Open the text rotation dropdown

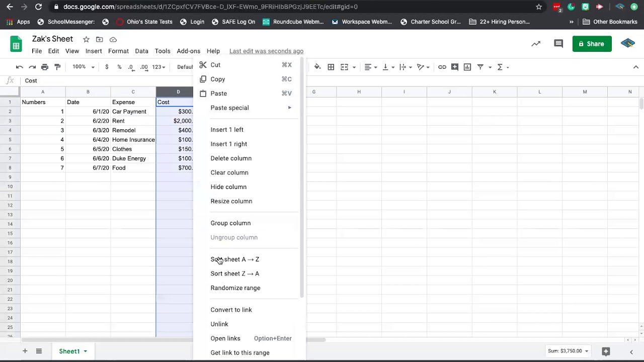(423, 67)
